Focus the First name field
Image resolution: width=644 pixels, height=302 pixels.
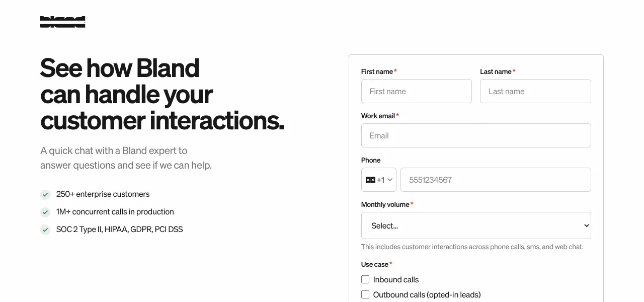pos(417,91)
